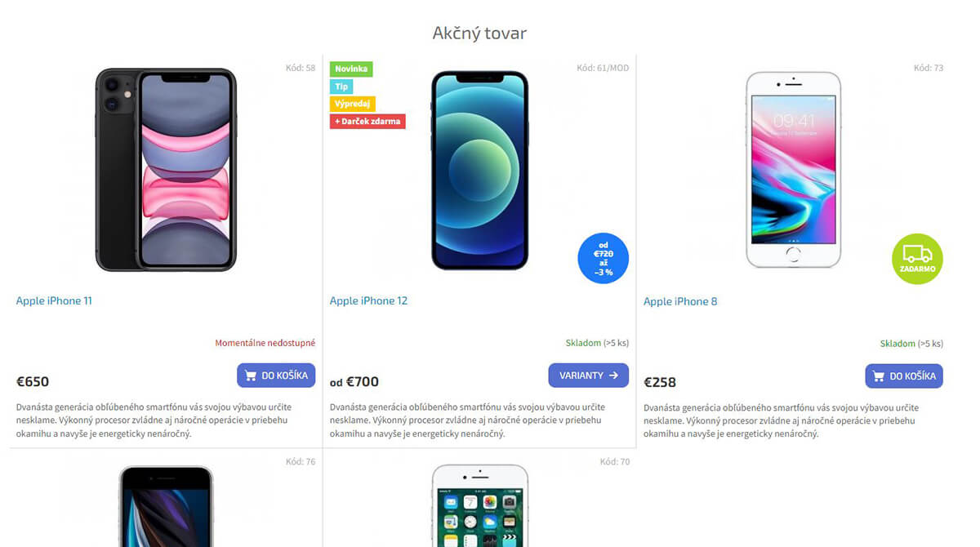This screenshot has height=547, width=980.
Task: Click the silver iPhone 8 product image
Action: [794, 170]
